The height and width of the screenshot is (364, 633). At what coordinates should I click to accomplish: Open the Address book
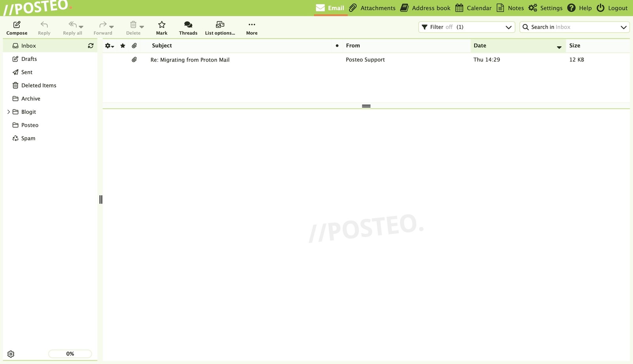click(425, 8)
